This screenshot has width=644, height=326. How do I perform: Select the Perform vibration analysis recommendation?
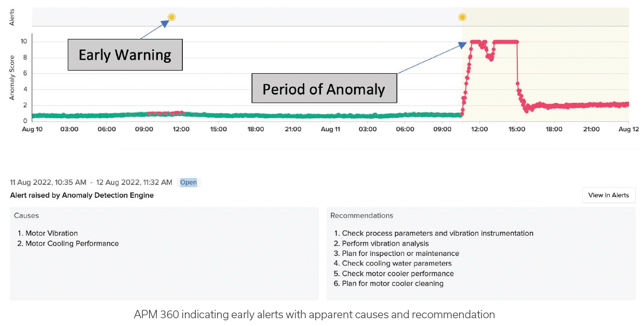[x=385, y=243]
